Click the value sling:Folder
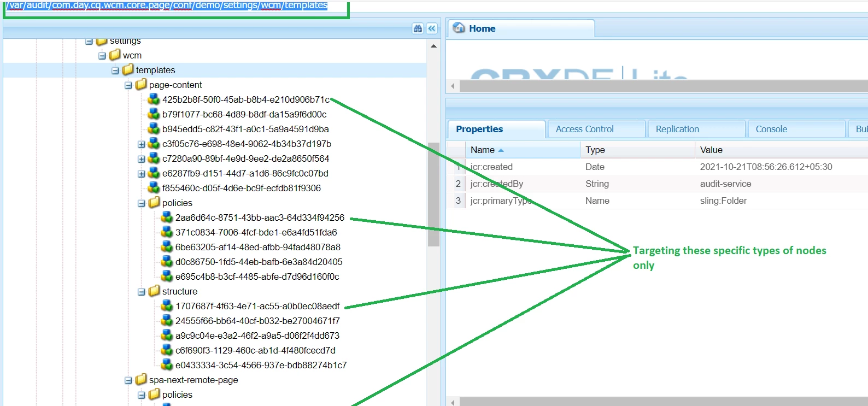The width and height of the screenshot is (868, 406). [x=723, y=201]
